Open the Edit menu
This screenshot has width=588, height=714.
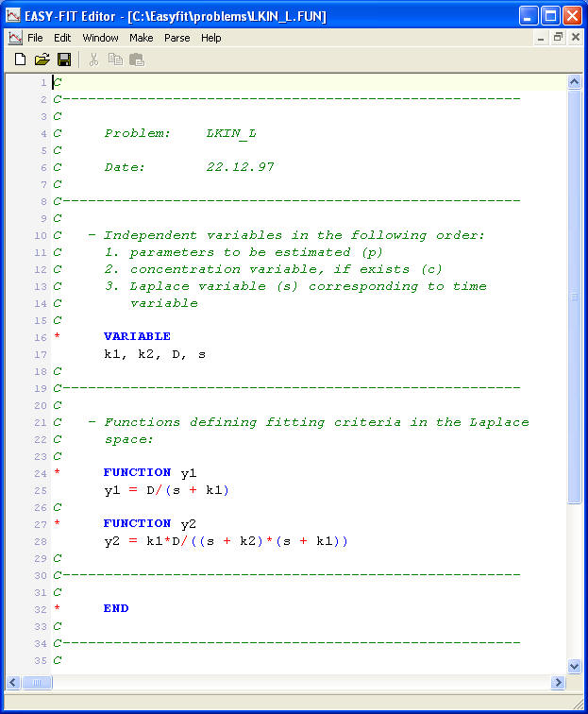pyautogui.click(x=62, y=38)
